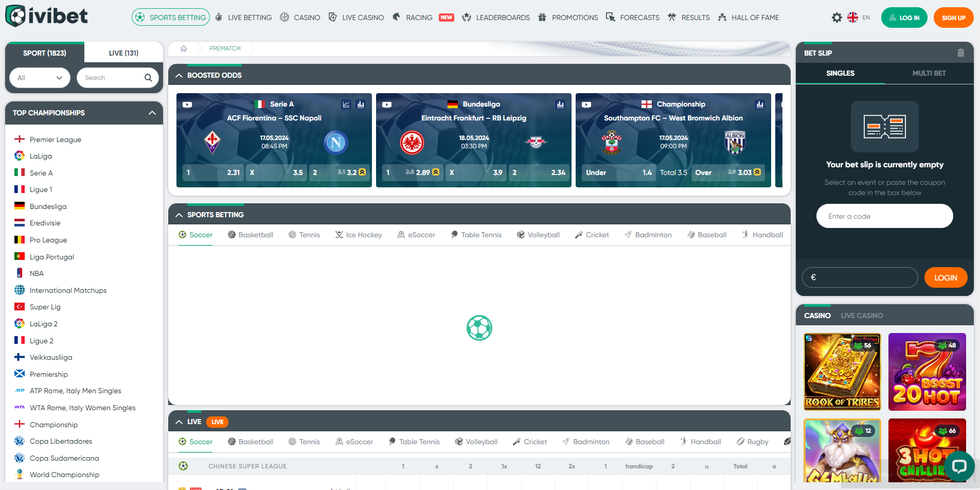
Task: Select Ice Hockey in Sports Betting
Action: [359, 235]
